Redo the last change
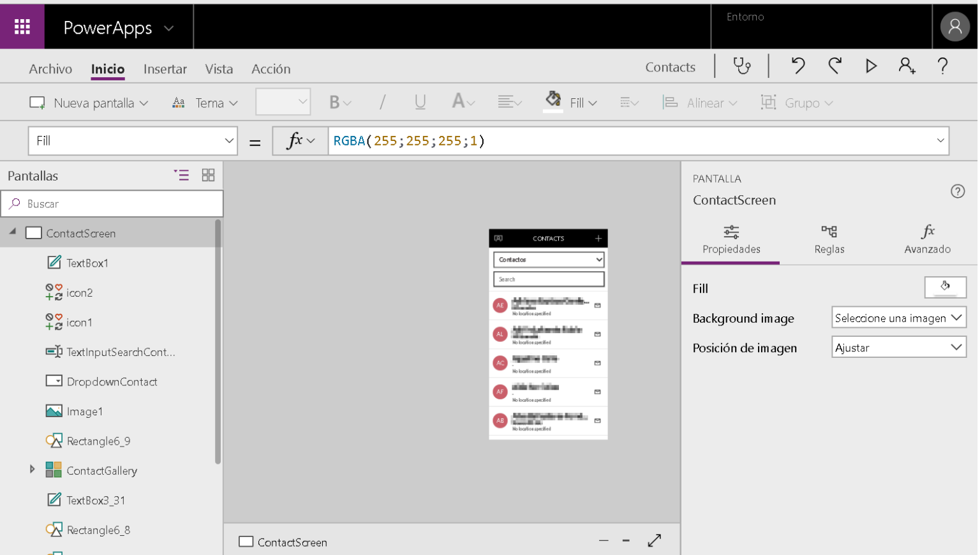 (835, 66)
